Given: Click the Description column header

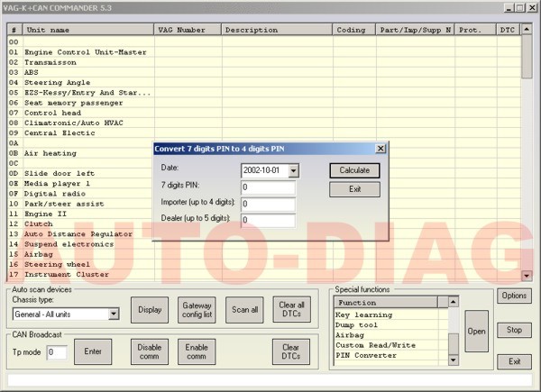Looking at the screenshot, I should pyautogui.click(x=277, y=30).
